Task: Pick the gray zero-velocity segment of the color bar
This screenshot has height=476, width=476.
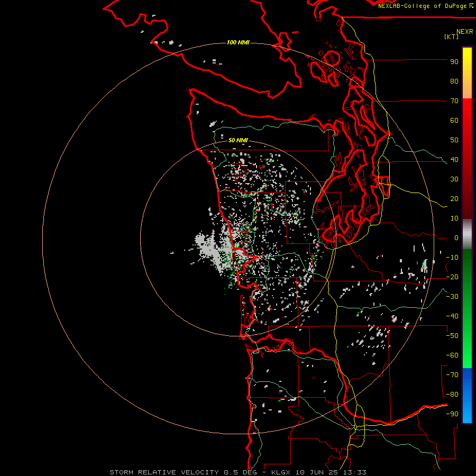Action: coord(467,234)
